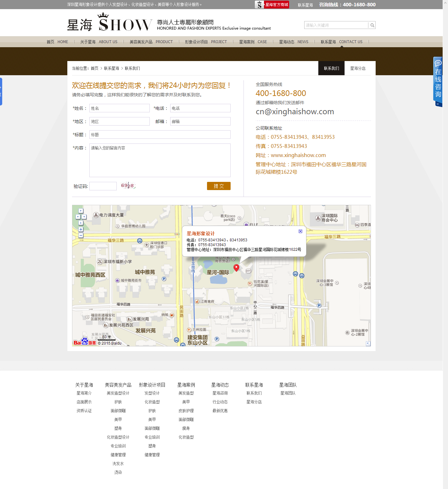Click the 联系星海 link in the top bar
448x489 pixels.
pos(305,5)
